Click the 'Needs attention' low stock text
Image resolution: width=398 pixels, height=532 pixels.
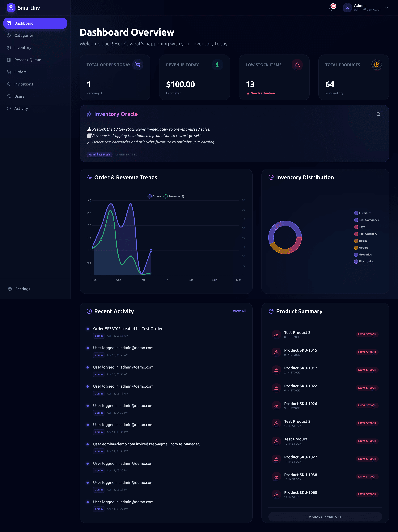click(x=263, y=93)
